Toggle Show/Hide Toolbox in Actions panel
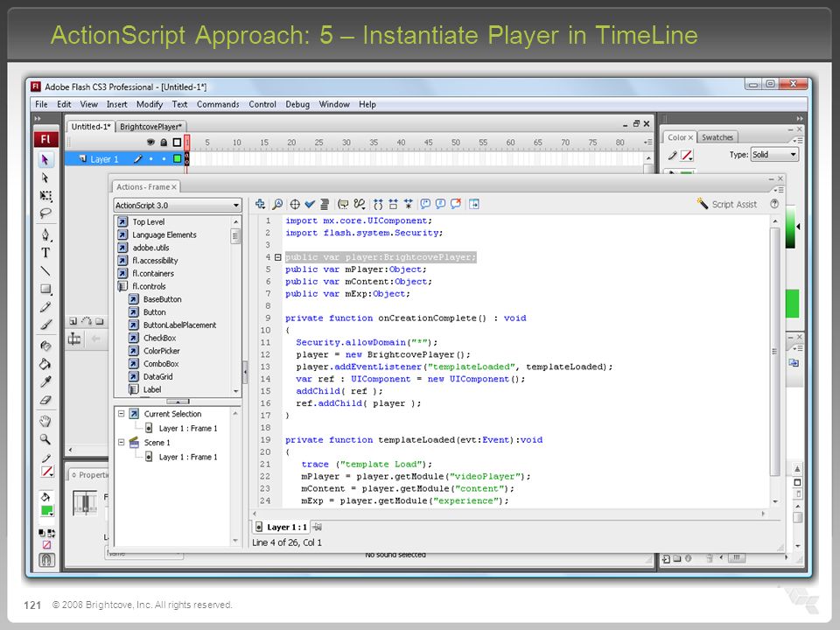 click(474, 204)
